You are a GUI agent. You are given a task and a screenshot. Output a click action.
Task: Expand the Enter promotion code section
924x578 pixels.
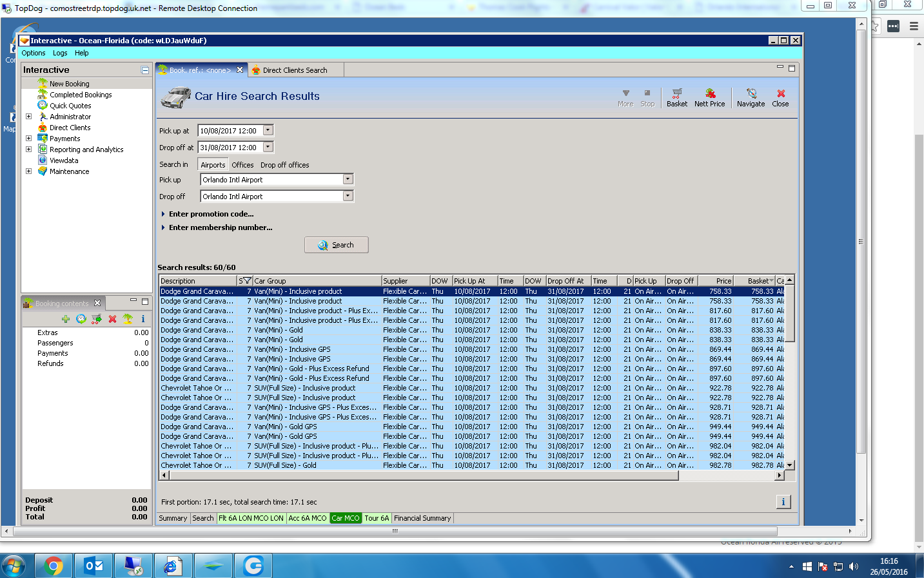[211, 214]
